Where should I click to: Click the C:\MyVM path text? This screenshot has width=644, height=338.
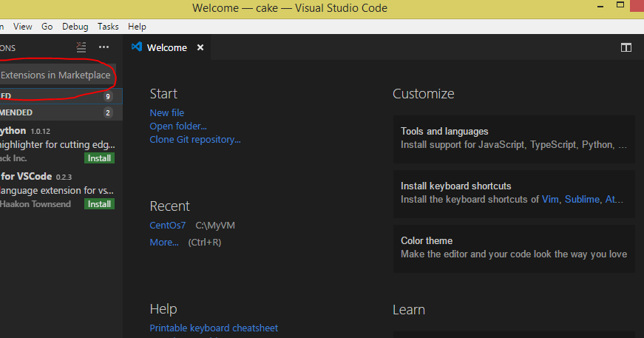coord(215,226)
